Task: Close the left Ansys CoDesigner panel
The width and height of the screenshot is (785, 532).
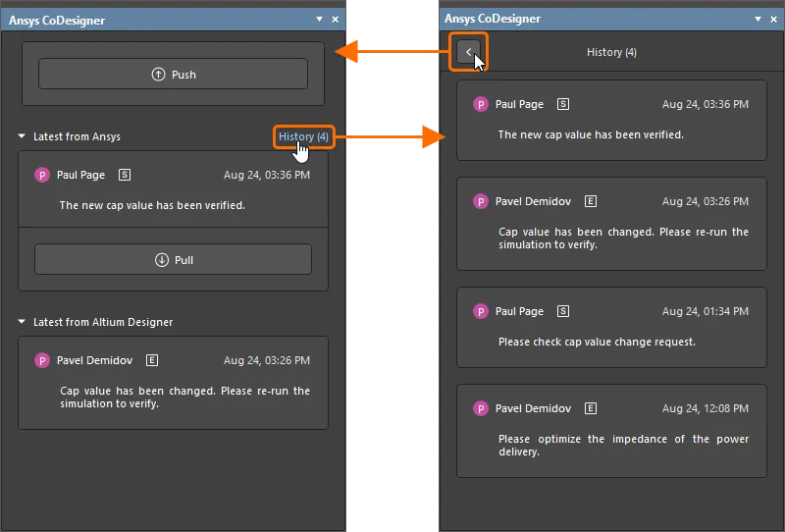Action: 335,20
